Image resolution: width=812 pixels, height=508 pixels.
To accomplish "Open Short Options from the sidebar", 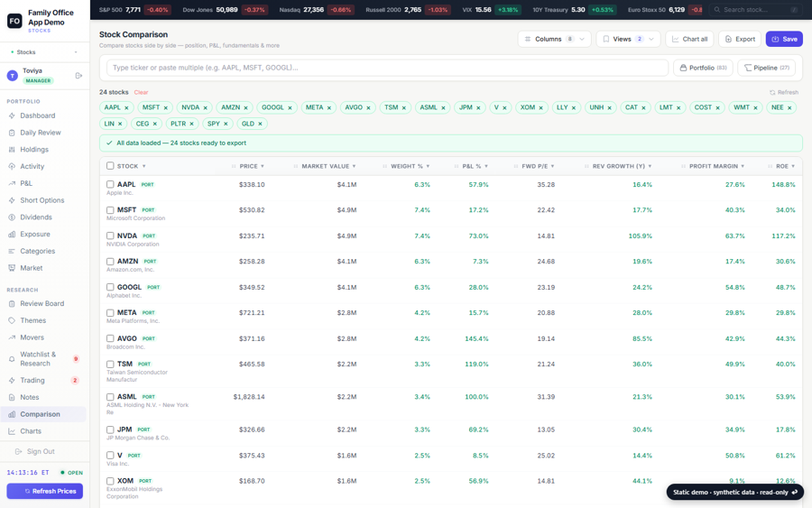I will point(42,200).
